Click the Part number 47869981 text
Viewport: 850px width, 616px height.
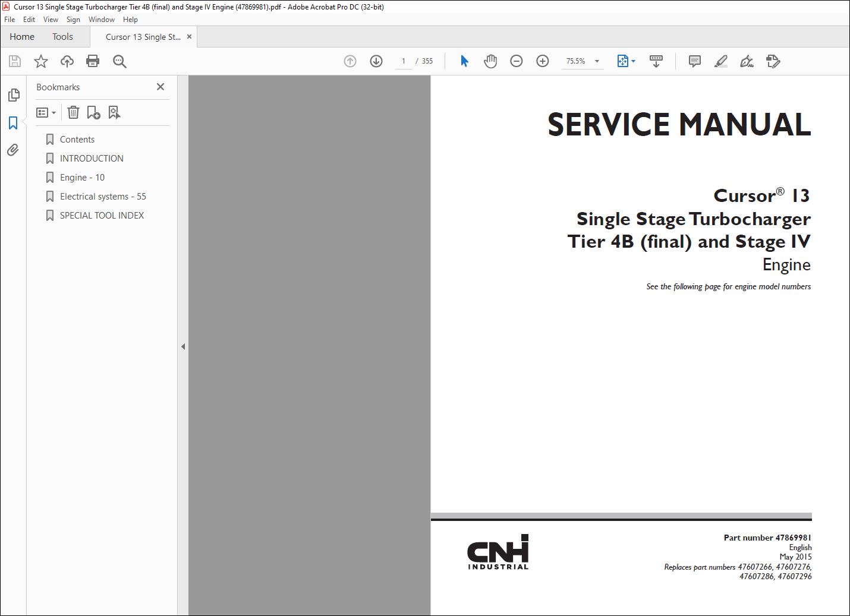point(767,538)
